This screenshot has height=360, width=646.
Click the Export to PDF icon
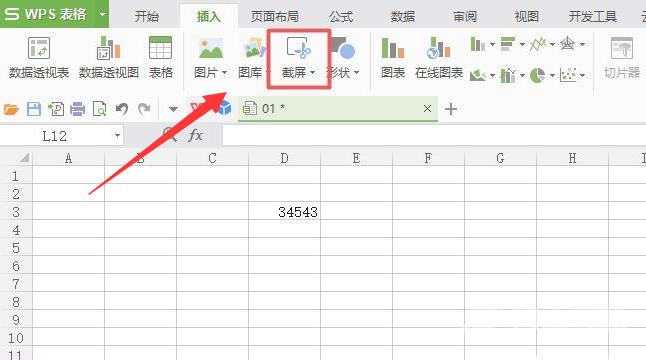click(x=56, y=109)
